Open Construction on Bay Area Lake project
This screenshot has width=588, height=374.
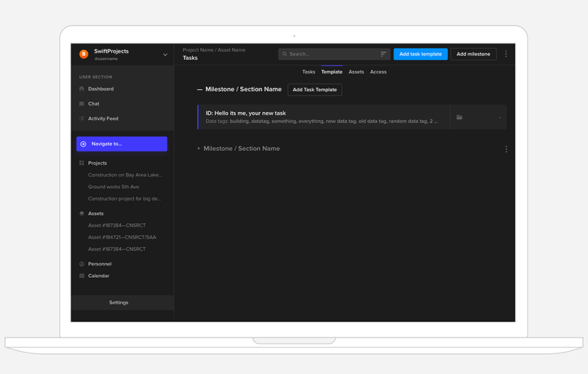pos(125,175)
